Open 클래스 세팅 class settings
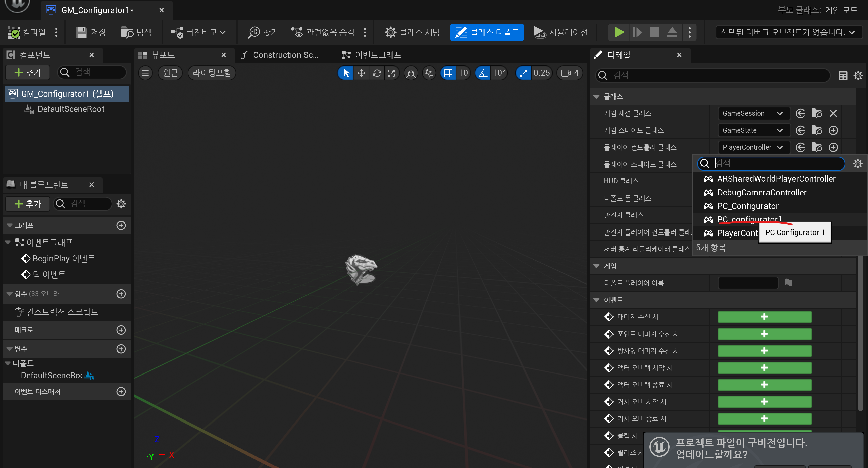 (413, 32)
